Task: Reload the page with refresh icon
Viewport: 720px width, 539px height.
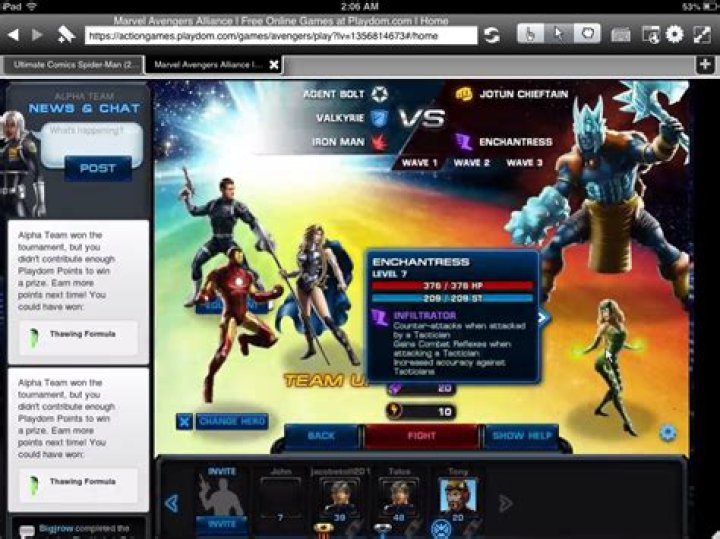Action: (491, 35)
